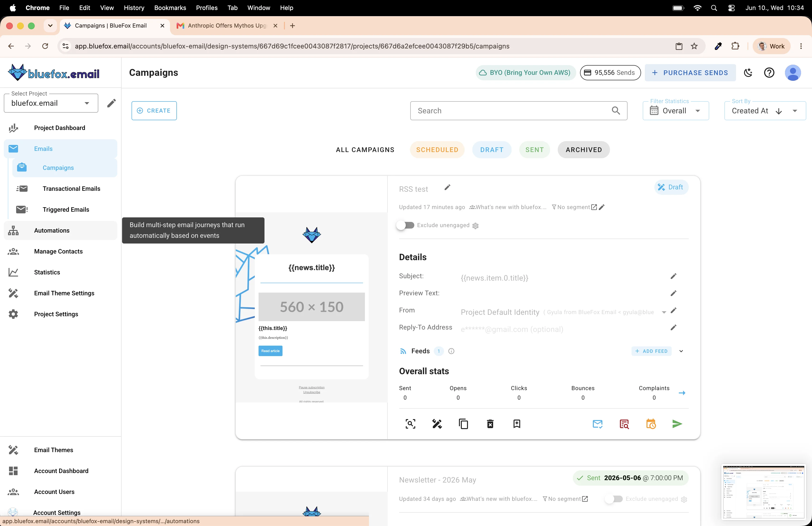Open the preview magnifier icon for RSS test
Image resolution: width=812 pixels, height=526 pixels.
coord(410,424)
